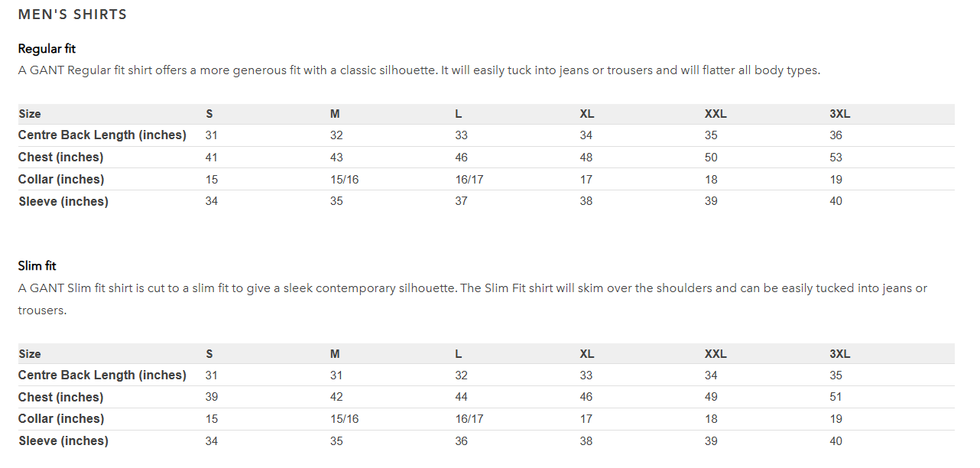
Task: Select Centre Back Length row label in Regular fit table
Action: click(x=102, y=135)
